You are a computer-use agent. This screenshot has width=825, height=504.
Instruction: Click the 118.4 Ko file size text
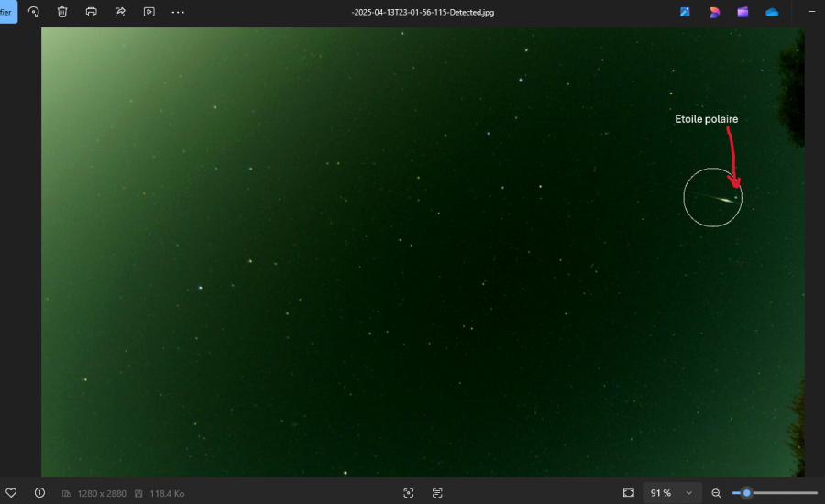click(x=167, y=494)
